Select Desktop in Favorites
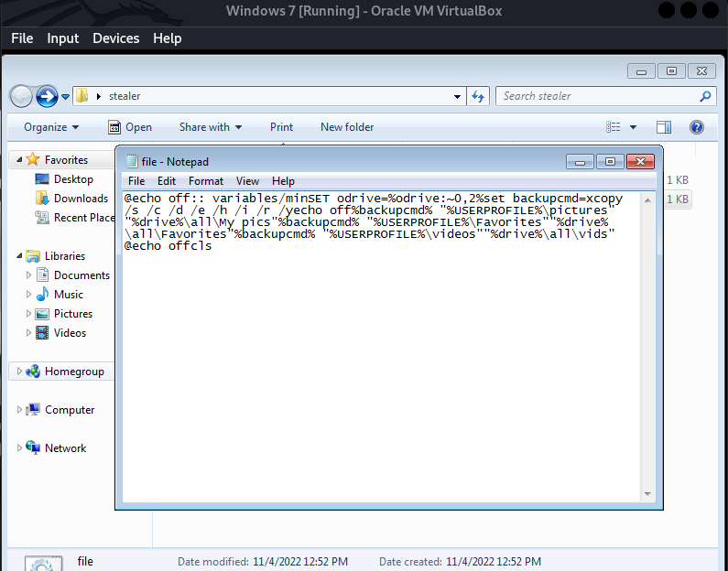The image size is (728, 571). [73, 179]
